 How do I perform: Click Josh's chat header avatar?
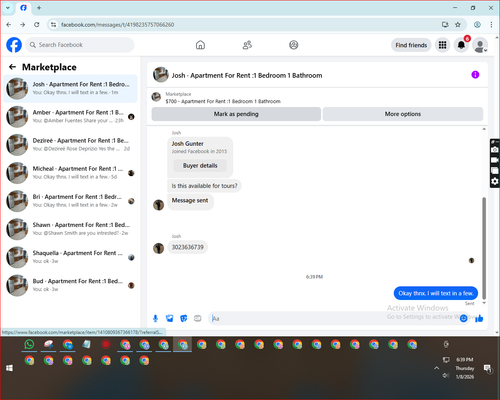(161, 75)
